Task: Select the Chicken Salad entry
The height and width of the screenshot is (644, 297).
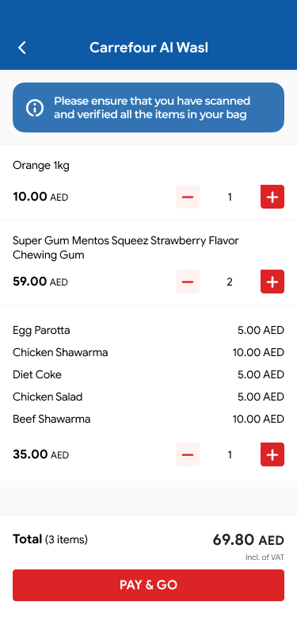Action: (x=149, y=397)
